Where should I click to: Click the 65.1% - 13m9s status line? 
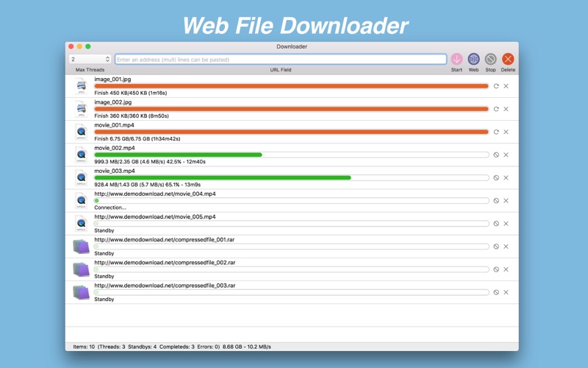pyautogui.click(x=148, y=185)
